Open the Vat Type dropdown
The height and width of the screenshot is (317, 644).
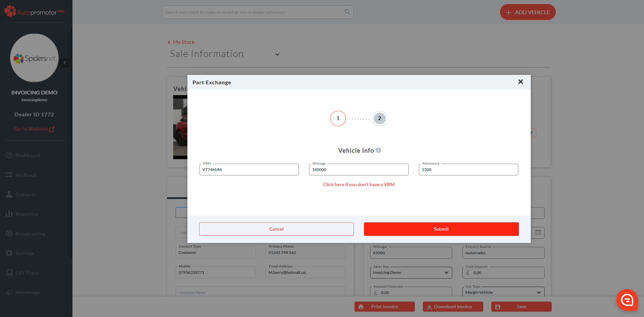(503, 292)
